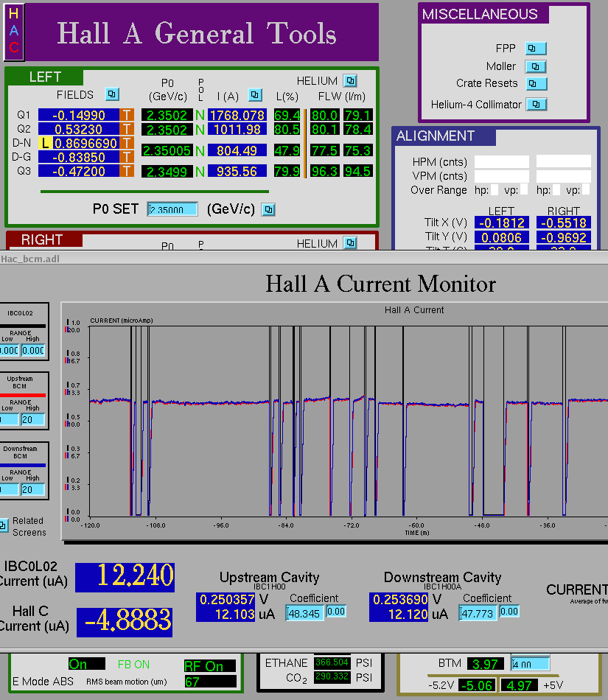Open the LEFT HELIUM related display button
Screen dimensions: 608x700
[350, 81]
